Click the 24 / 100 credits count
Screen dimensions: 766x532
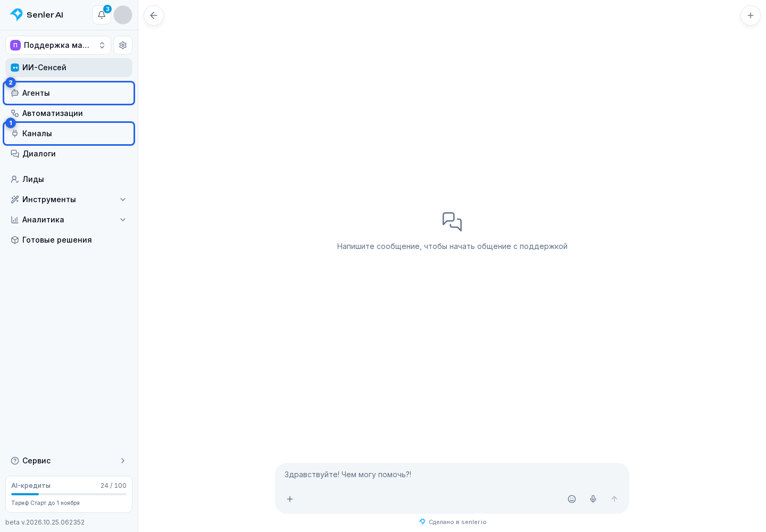click(113, 486)
